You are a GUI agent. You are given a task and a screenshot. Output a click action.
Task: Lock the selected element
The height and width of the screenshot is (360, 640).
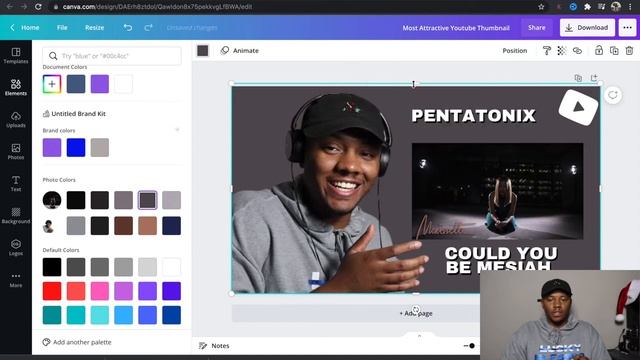[599, 50]
